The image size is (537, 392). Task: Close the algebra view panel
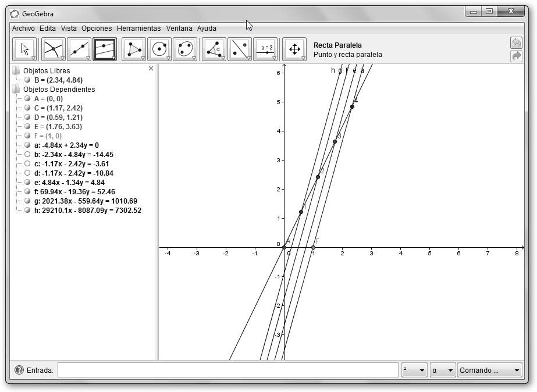151,69
